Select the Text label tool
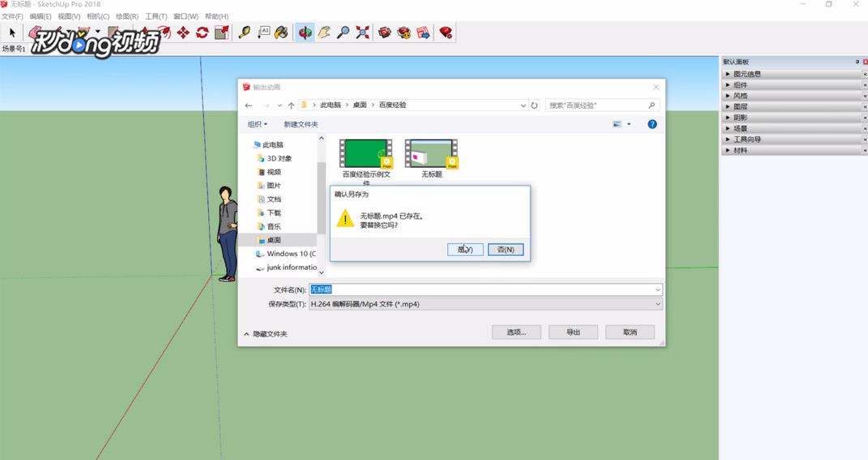The width and height of the screenshot is (868, 460). click(x=263, y=32)
